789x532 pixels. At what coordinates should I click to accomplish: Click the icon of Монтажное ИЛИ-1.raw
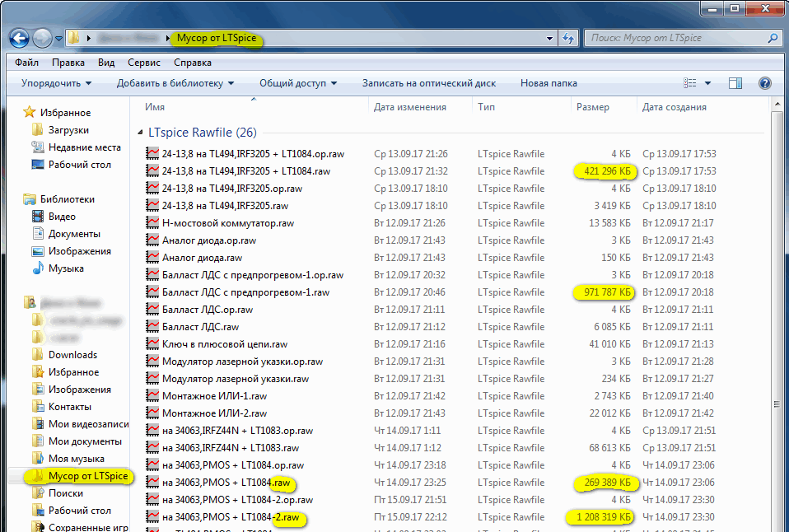152,396
